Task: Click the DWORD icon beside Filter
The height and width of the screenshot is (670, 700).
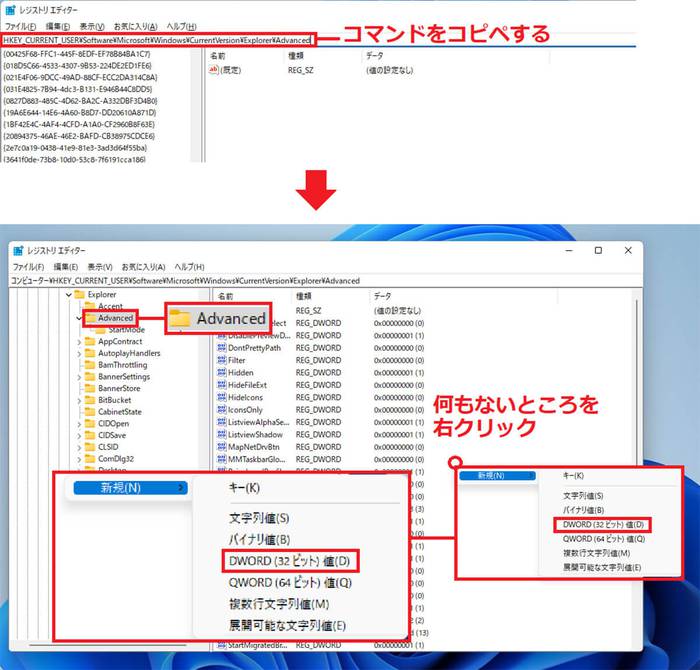Action: click(x=221, y=360)
